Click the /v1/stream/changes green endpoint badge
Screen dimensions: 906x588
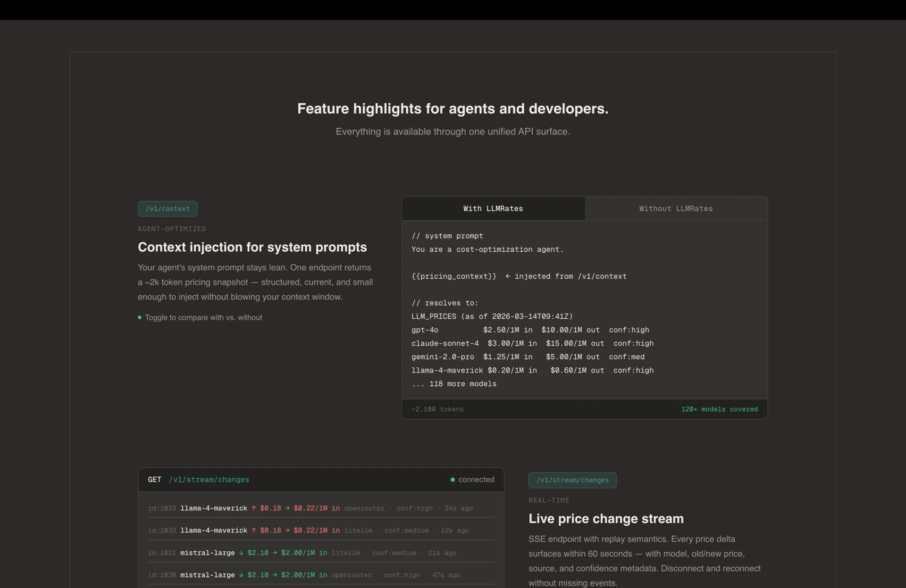(x=572, y=480)
